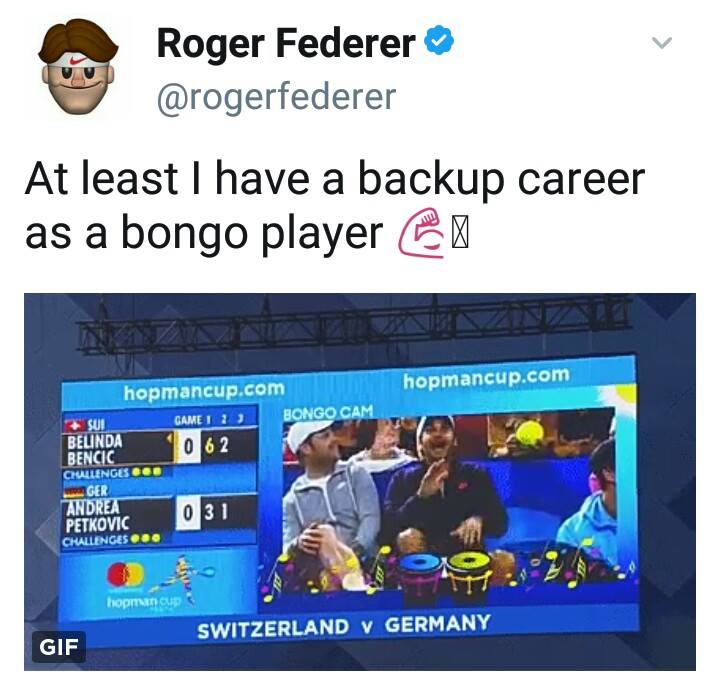Click the right hopmancup.com banner text

(486, 377)
